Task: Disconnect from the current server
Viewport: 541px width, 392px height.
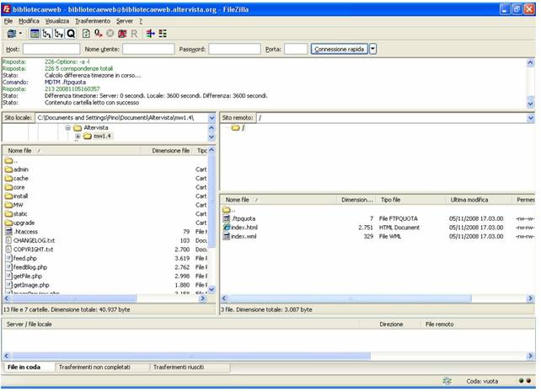Action: (122, 34)
